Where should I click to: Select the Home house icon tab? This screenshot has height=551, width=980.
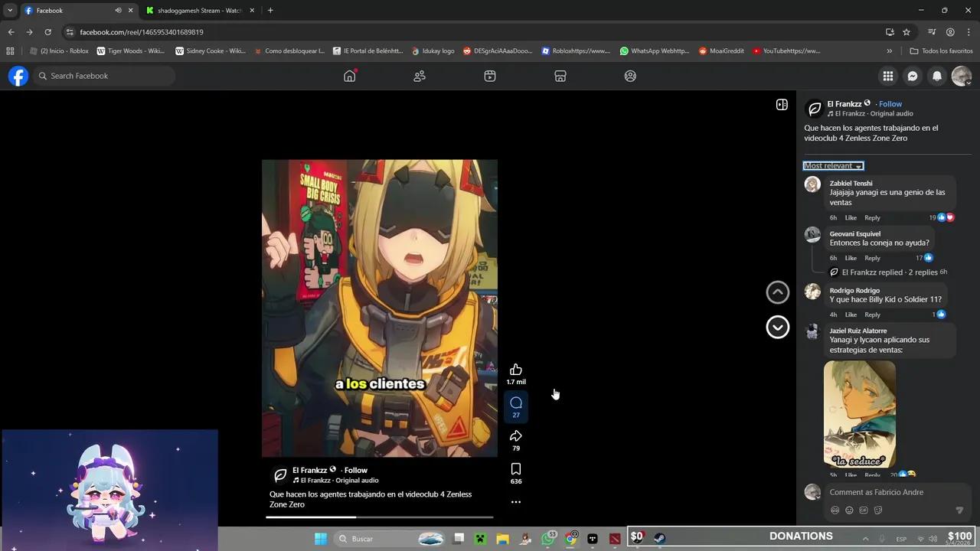pos(349,76)
